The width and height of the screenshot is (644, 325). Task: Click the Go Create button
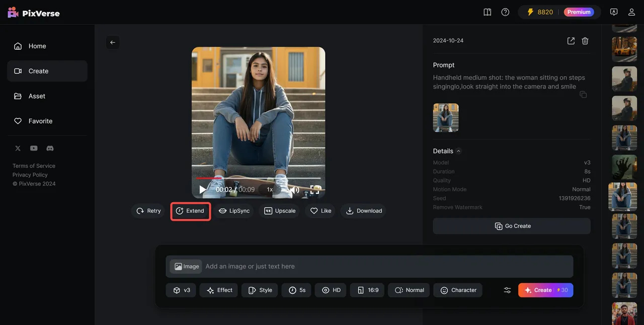pos(512,226)
